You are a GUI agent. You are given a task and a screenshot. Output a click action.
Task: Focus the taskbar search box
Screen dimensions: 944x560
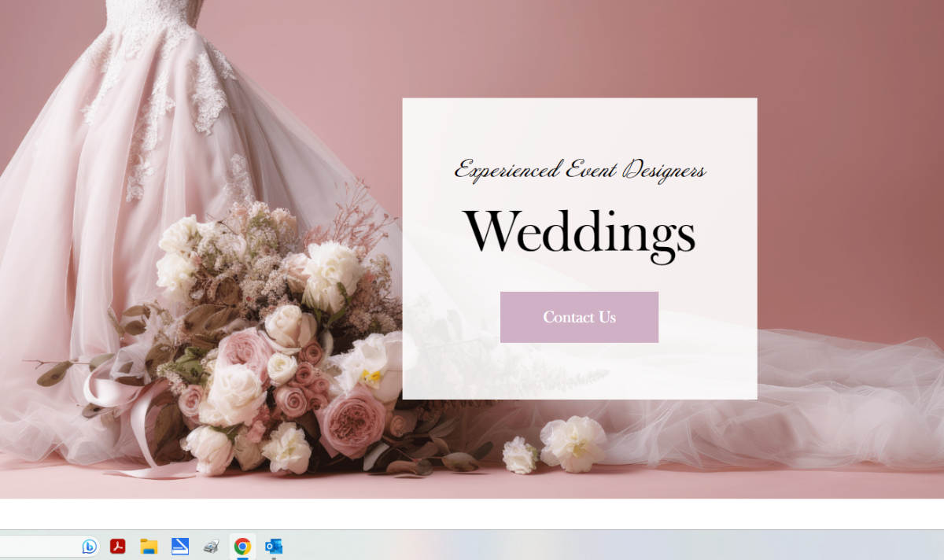pos(39,546)
